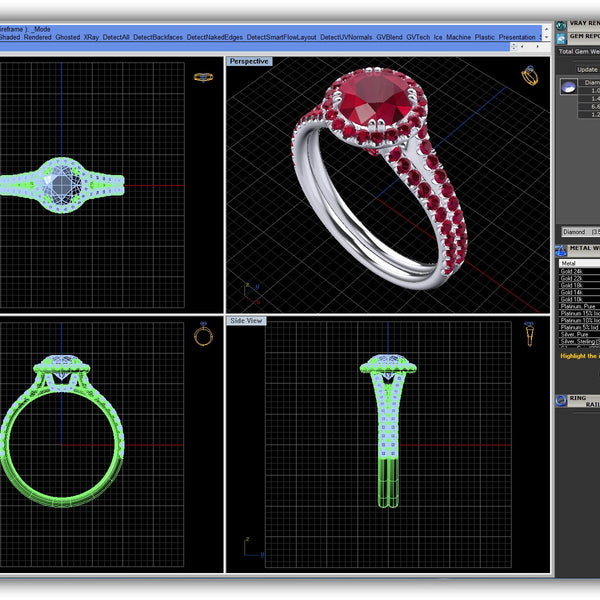This screenshot has height=600, width=600.
Task: Click the side-view ring icon in the Side View viewport
Action: (529, 336)
